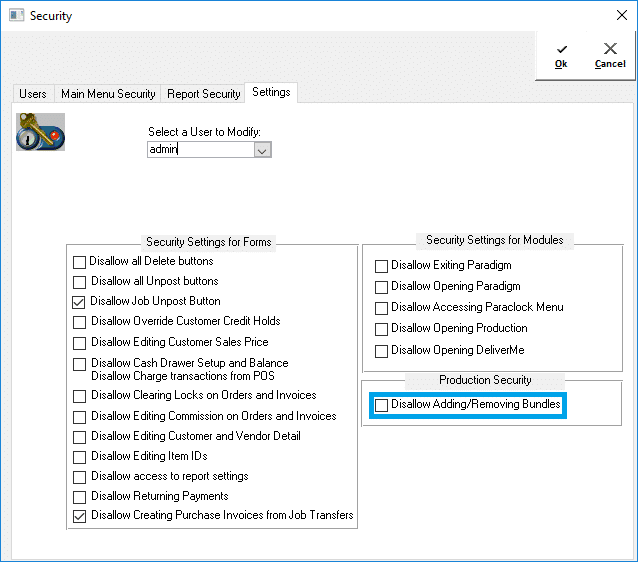This screenshot has height=562, width=638.
Task: Enable Disallow all Delete buttons
Action: [x=80, y=262]
